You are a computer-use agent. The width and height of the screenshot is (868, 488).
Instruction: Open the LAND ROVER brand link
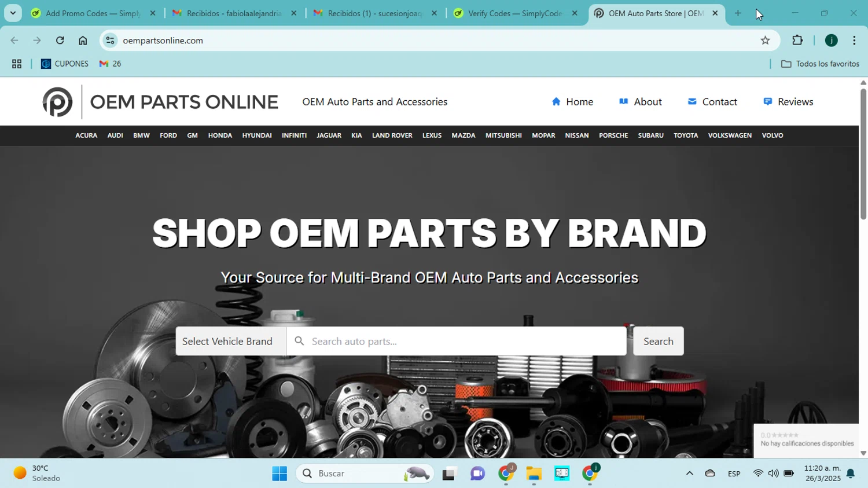pyautogui.click(x=392, y=135)
